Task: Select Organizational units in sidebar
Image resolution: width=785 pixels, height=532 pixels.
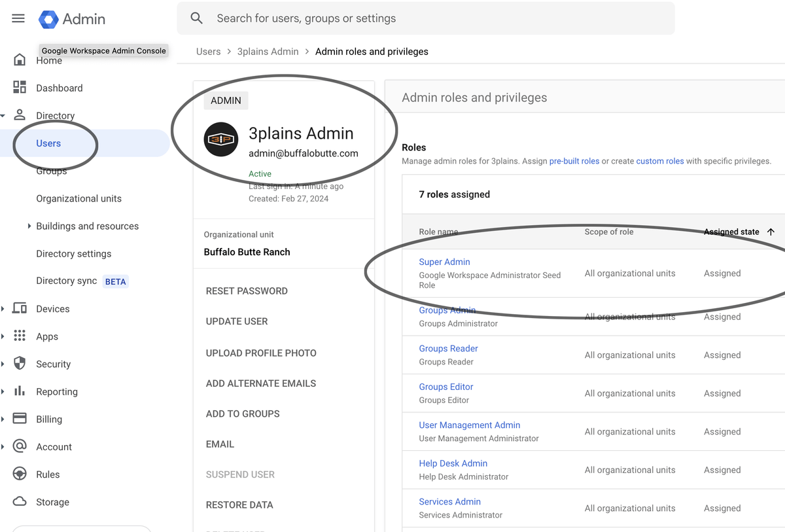Action: pos(78,198)
